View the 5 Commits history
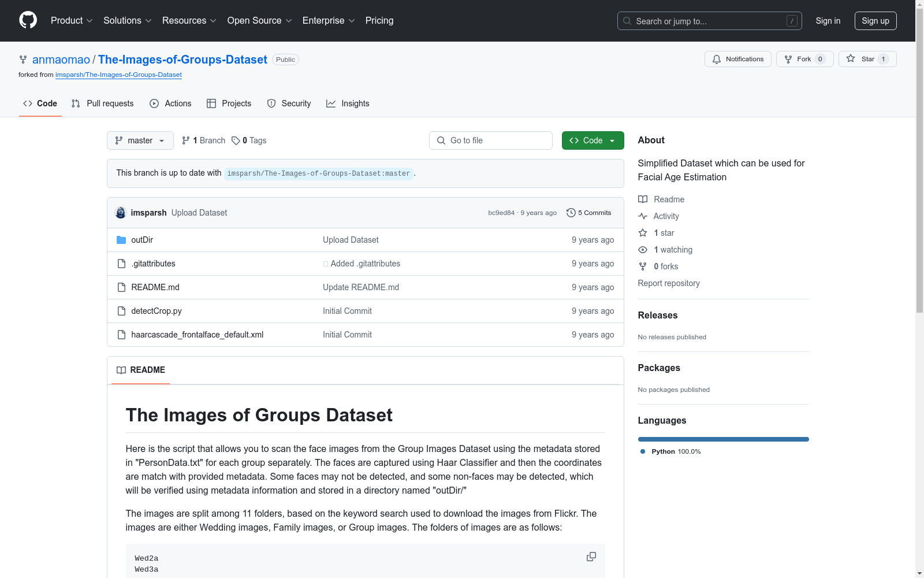The height and width of the screenshot is (578, 924). point(589,213)
